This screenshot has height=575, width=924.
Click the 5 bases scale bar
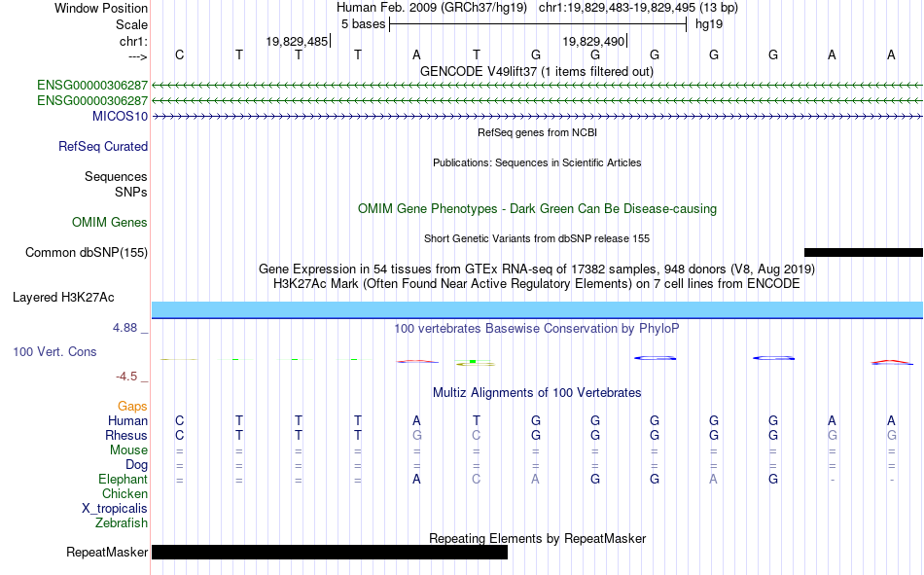pos(538,24)
